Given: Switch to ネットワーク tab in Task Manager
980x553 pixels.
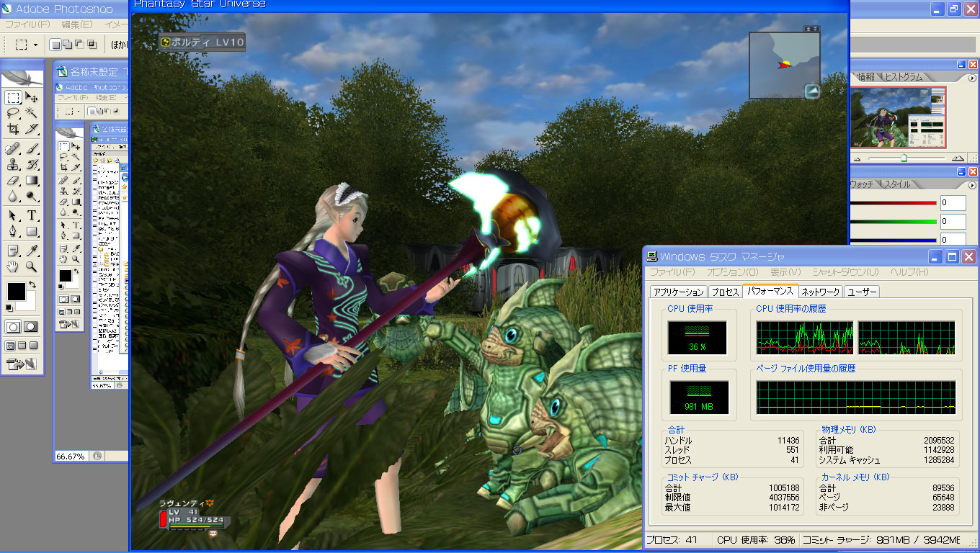Looking at the screenshot, I should pos(820,292).
